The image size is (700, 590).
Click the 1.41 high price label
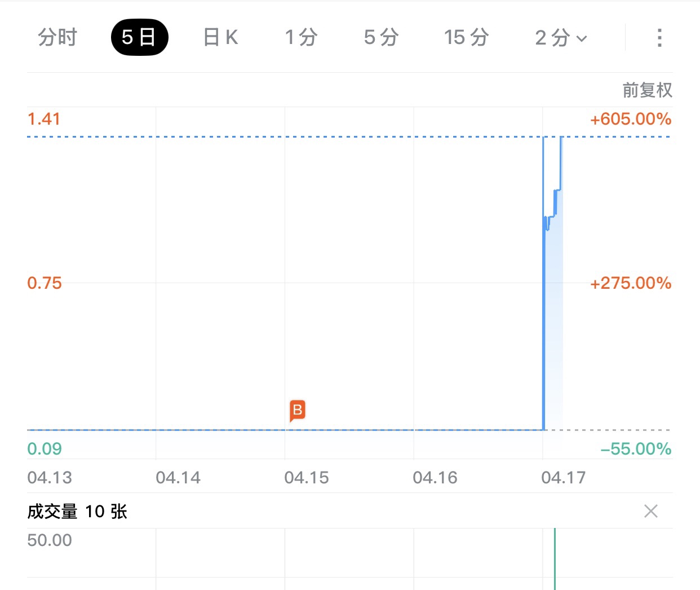point(44,119)
